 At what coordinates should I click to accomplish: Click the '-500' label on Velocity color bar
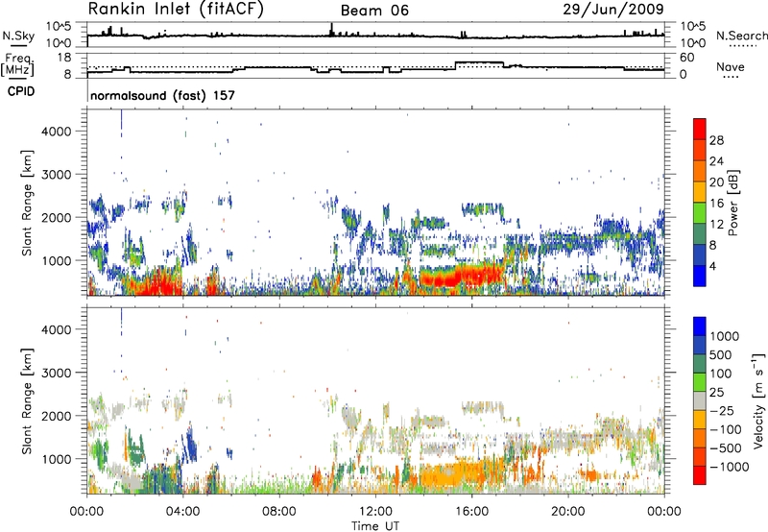pos(726,448)
